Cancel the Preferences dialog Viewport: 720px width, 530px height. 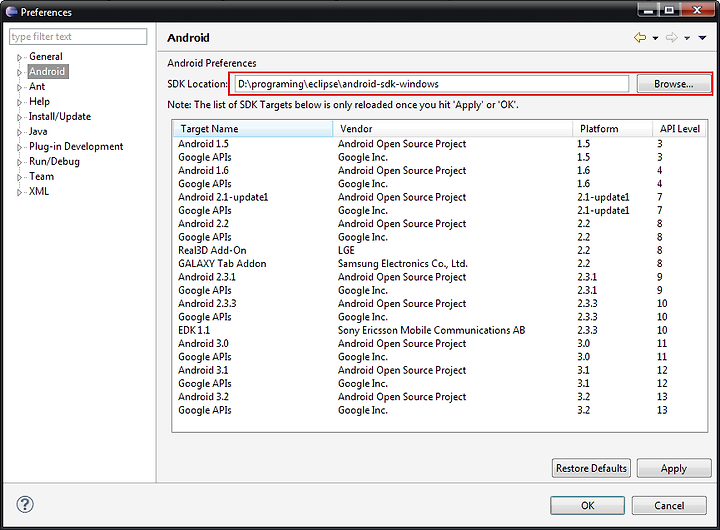pos(669,505)
